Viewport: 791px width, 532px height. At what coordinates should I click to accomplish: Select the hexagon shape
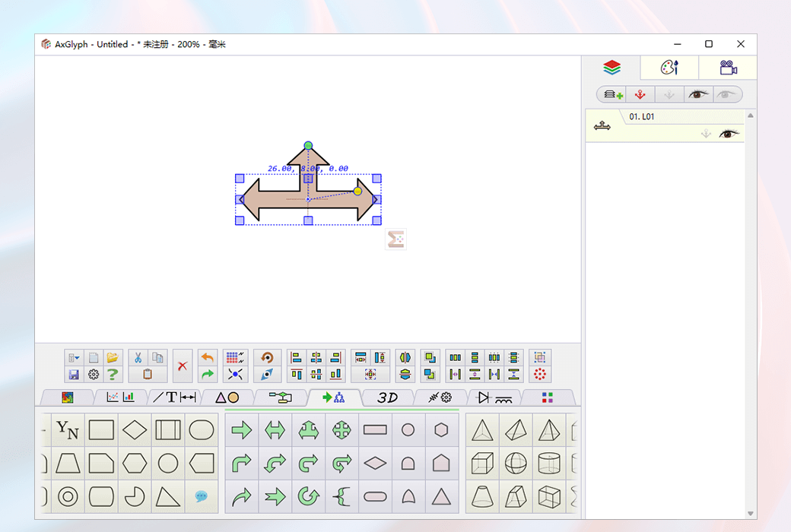(135, 464)
